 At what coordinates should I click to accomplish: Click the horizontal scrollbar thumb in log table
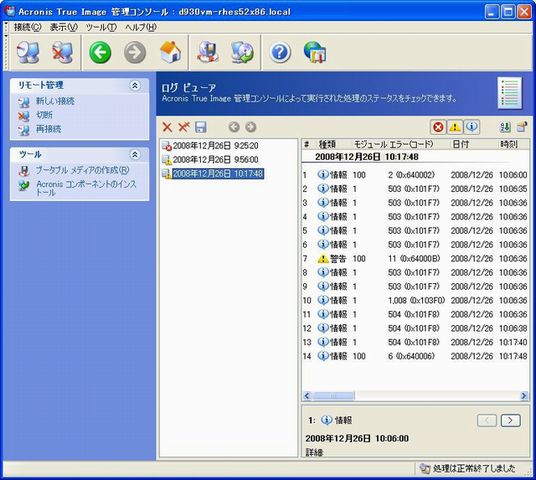(x=333, y=396)
